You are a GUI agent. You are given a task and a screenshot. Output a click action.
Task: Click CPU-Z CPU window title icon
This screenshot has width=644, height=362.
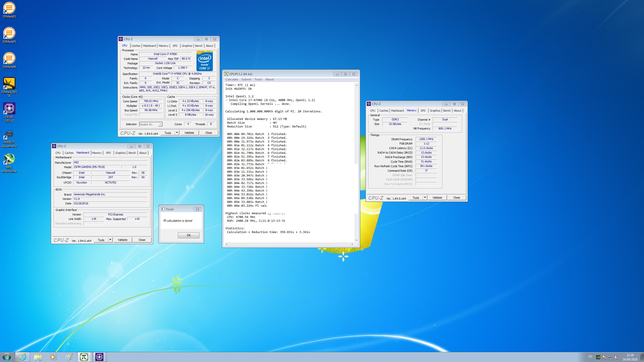click(x=121, y=39)
